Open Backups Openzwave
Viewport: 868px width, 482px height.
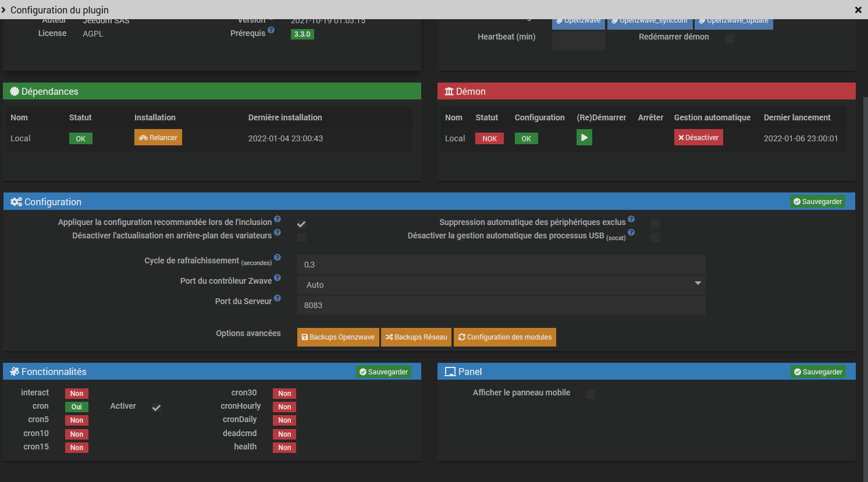point(338,337)
